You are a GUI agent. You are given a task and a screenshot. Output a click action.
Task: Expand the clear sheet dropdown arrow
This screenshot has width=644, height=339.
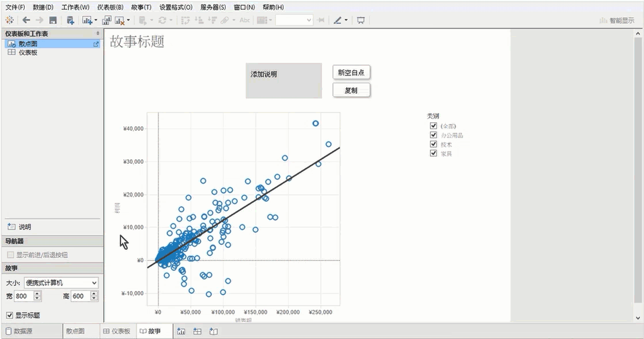pos(128,20)
